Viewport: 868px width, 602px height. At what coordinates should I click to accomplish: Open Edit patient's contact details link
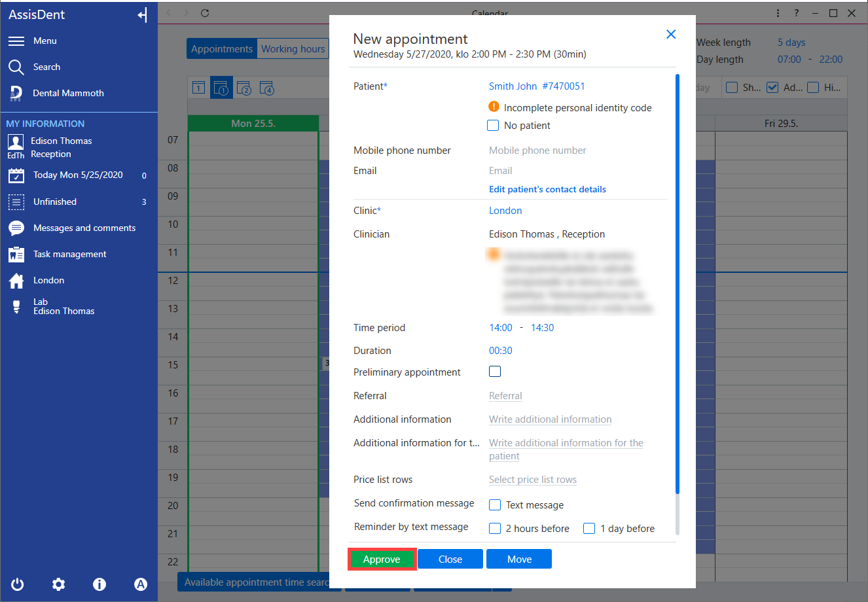point(547,189)
